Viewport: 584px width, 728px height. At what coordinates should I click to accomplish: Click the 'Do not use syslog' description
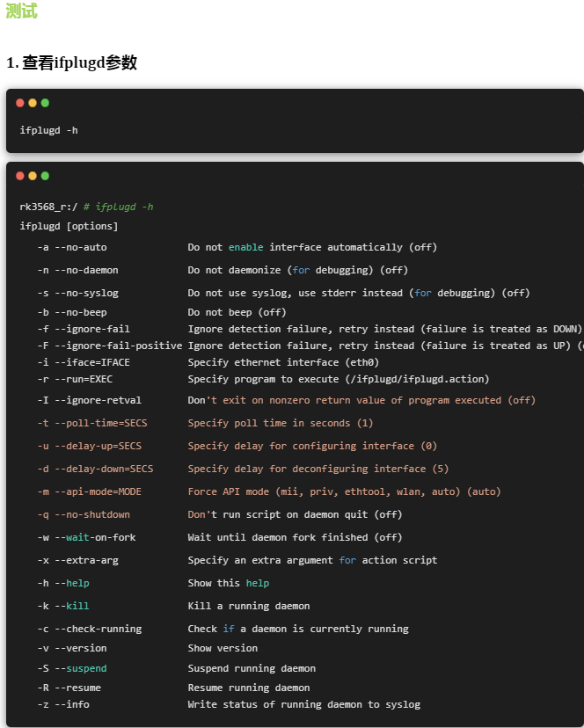[x=359, y=293]
